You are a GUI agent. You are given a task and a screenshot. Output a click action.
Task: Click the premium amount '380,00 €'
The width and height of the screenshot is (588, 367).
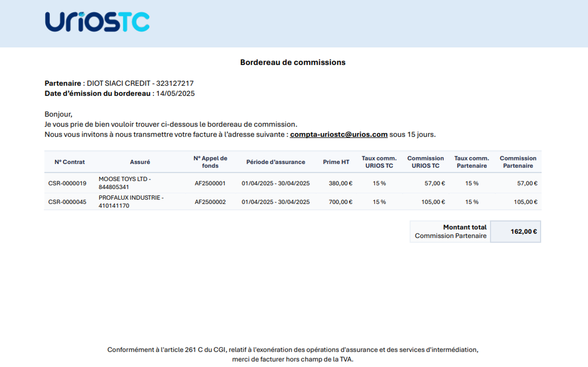(x=341, y=183)
